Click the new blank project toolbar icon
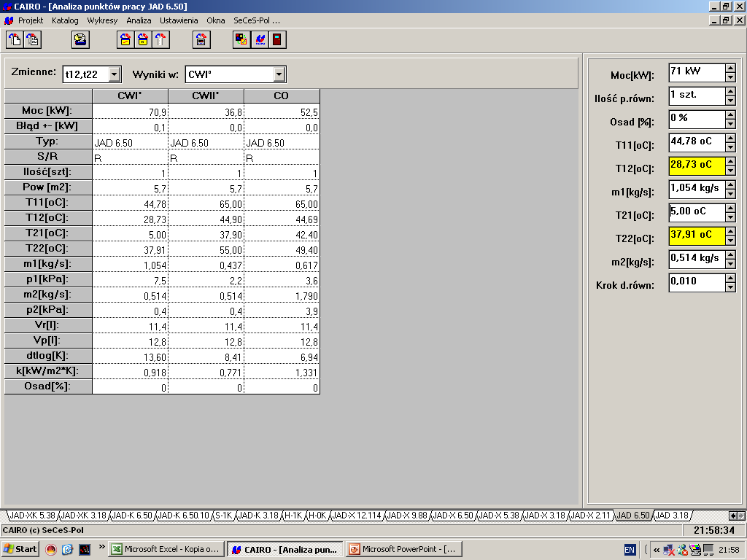The width and height of the screenshot is (747, 560). (15, 39)
